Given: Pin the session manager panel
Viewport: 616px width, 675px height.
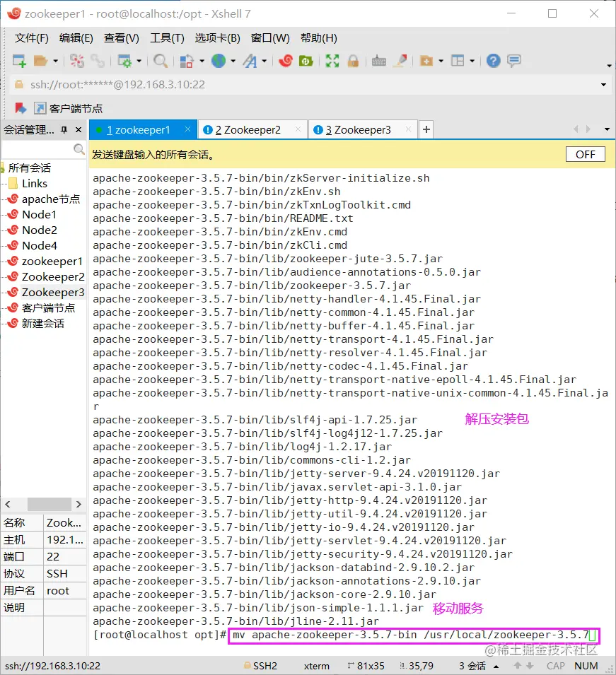Looking at the screenshot, I should click(64, 129).
